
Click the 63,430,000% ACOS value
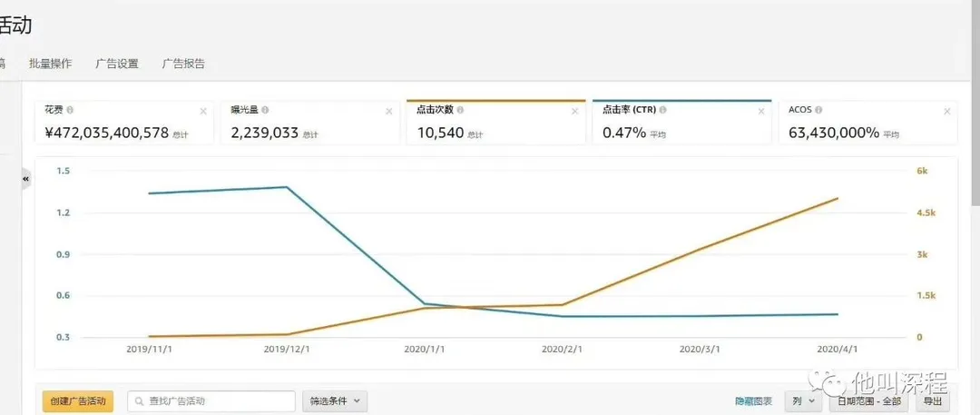coord(834,133)
